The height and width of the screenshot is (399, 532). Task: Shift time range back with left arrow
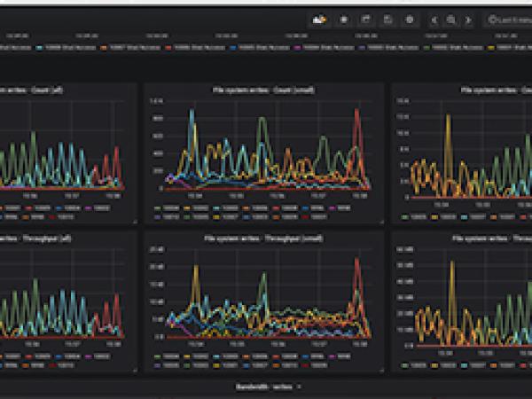coord(434,19)
